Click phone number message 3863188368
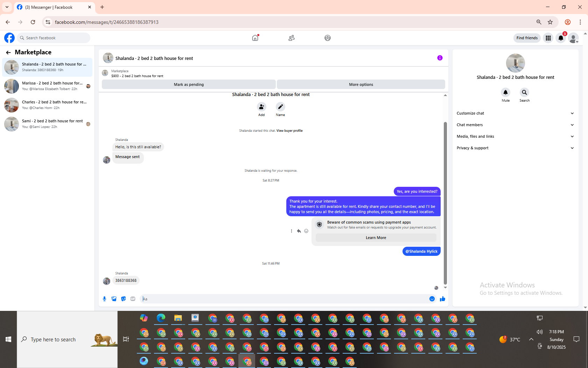The image size is (588, 368). click(x=126, y=280)
